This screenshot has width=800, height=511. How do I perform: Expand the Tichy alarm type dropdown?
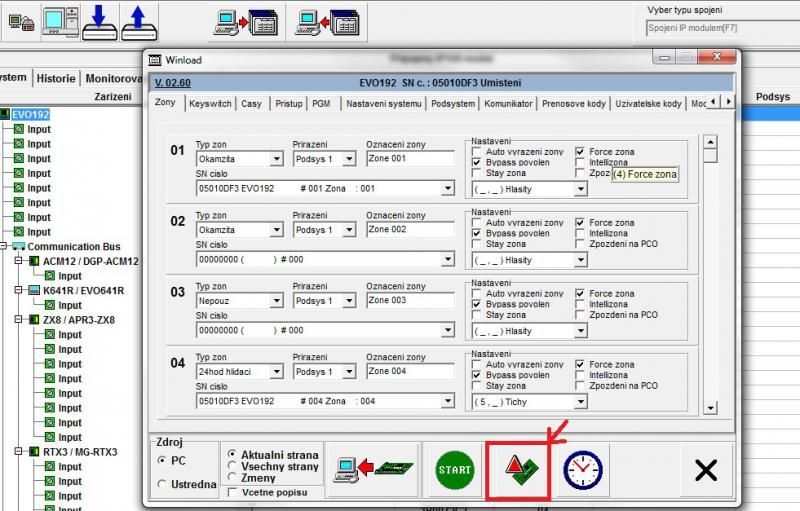tap(580, 401)
